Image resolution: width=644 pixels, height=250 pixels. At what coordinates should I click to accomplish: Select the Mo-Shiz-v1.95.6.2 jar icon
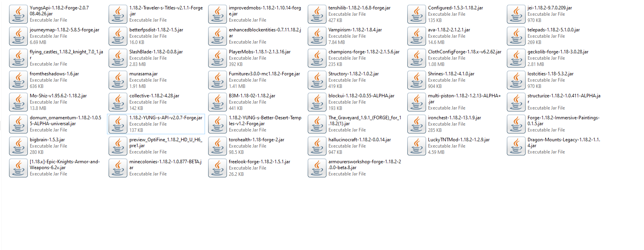18,102
